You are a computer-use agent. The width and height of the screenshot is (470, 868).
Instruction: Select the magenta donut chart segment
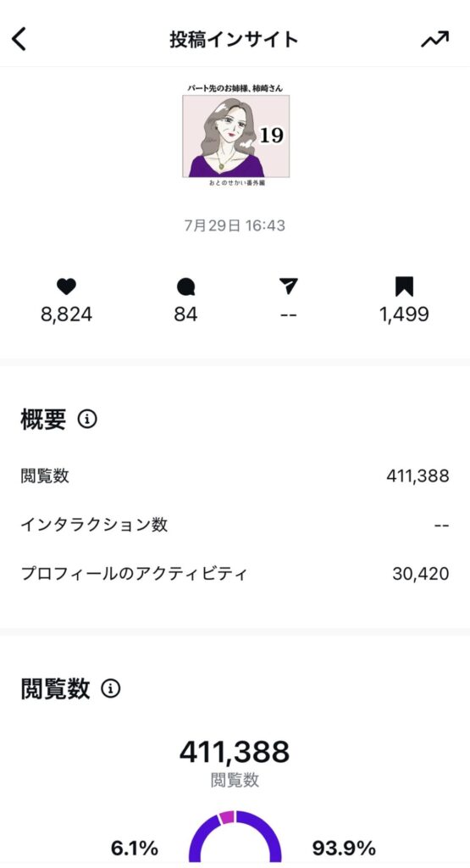tap(226, 817)
